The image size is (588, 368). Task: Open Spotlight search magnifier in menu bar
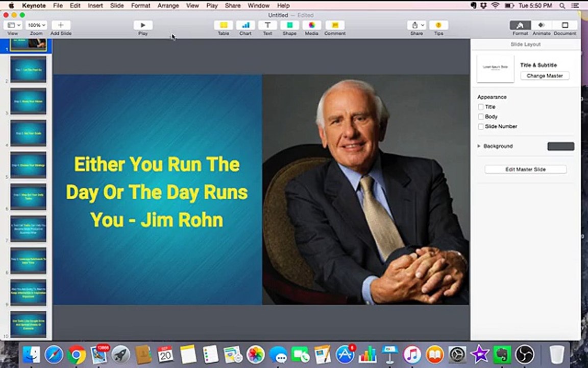pos(562,5)
